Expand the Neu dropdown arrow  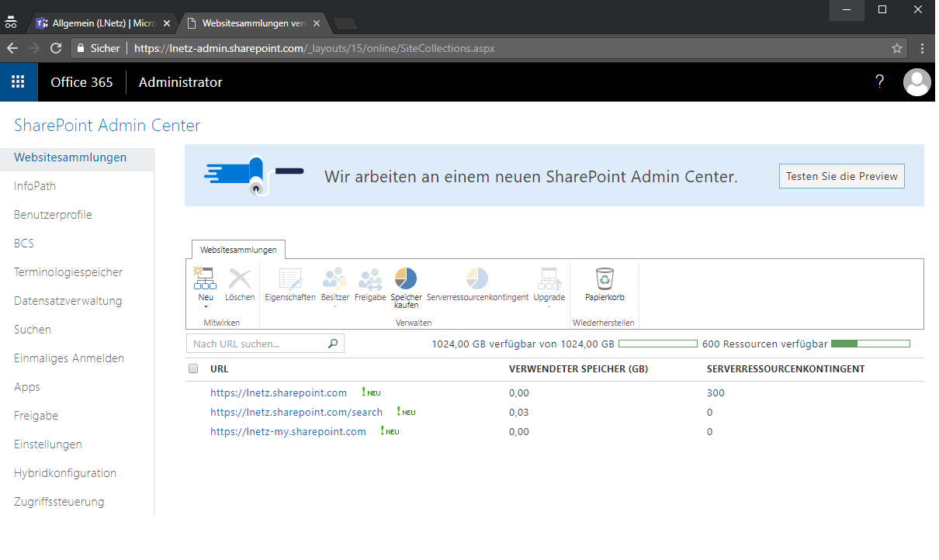(206, 307)
